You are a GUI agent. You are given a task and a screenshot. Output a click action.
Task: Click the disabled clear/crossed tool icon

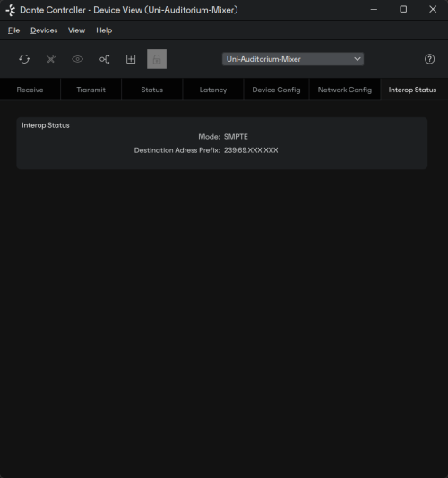(51, 59)
